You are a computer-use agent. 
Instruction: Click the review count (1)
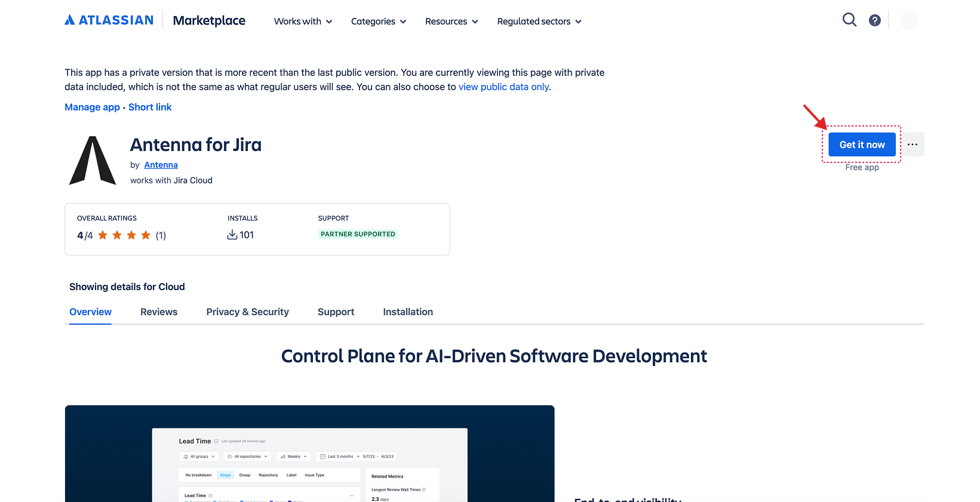point(161,235)
